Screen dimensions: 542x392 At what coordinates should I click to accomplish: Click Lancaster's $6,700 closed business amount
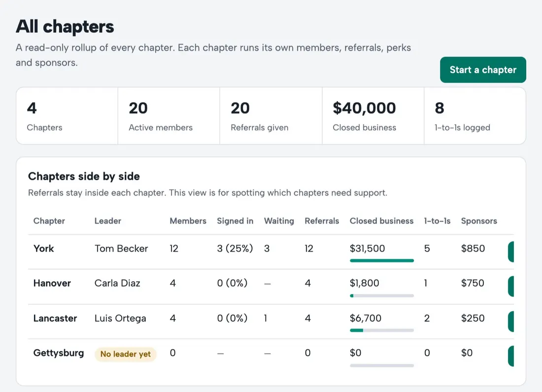(366, 318)
